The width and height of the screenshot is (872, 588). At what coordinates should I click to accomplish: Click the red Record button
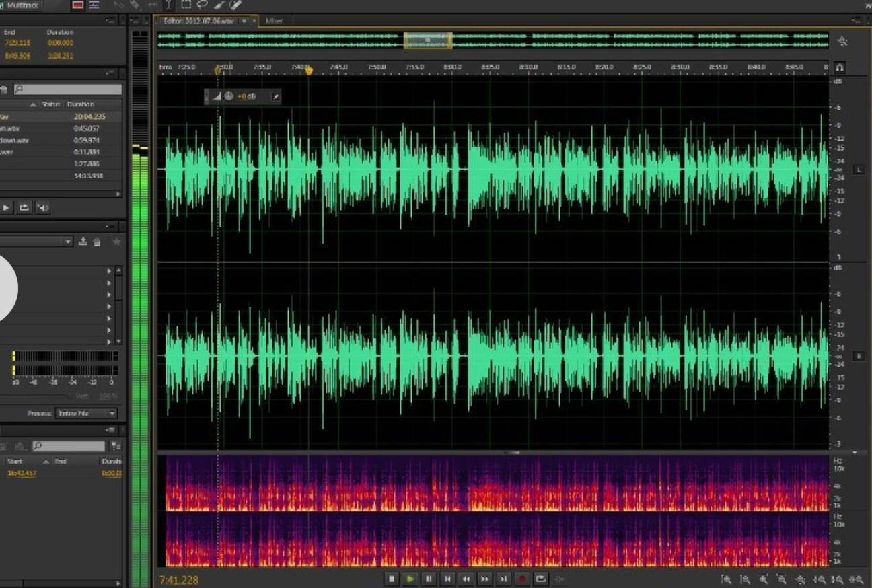521,579
